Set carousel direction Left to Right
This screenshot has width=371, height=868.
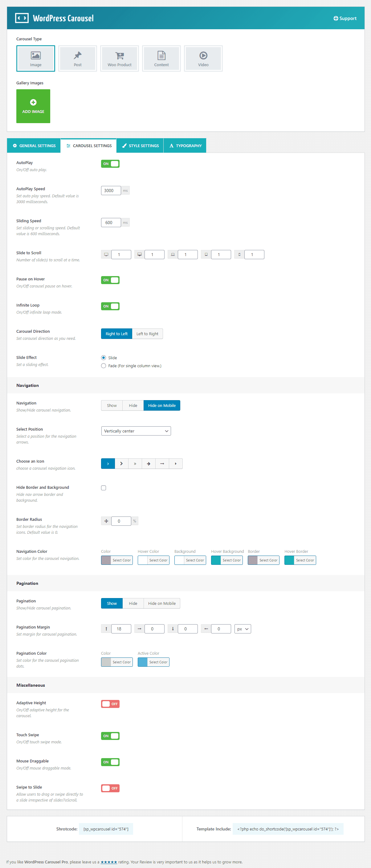147,334
